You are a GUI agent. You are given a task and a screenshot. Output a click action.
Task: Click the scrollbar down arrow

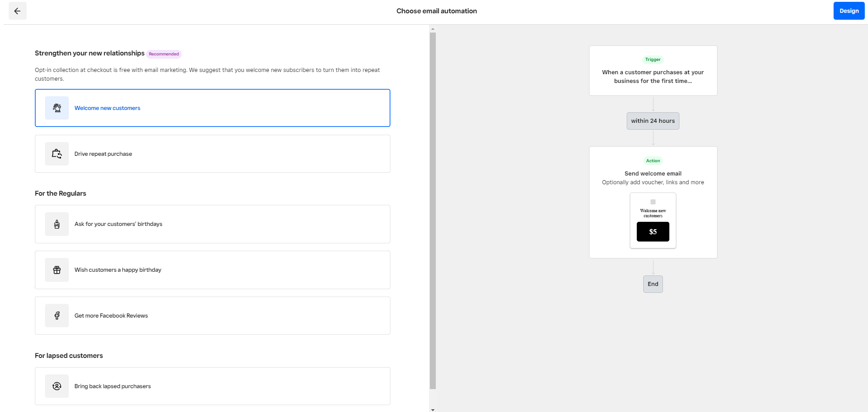(433, 409)
